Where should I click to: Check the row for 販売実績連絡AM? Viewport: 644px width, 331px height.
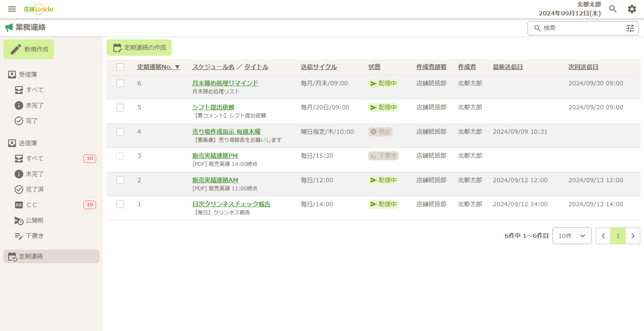point(120,180)
